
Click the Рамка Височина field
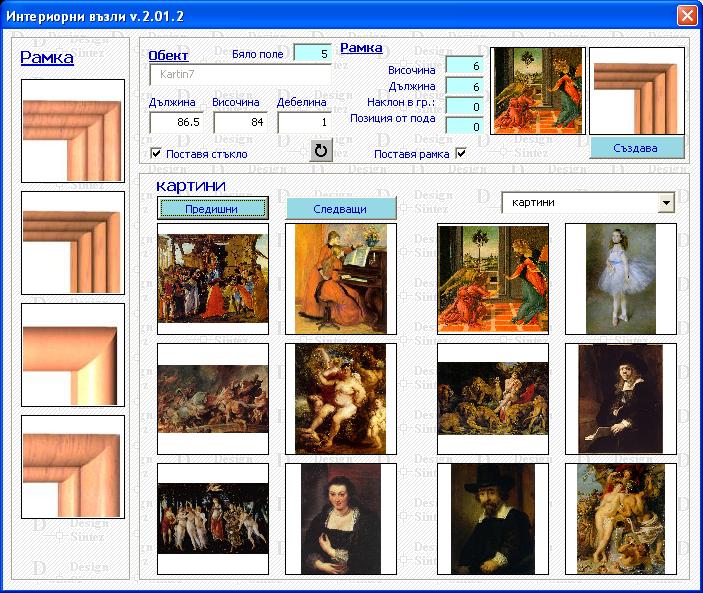pyautogui.click(x=464, y=66)
